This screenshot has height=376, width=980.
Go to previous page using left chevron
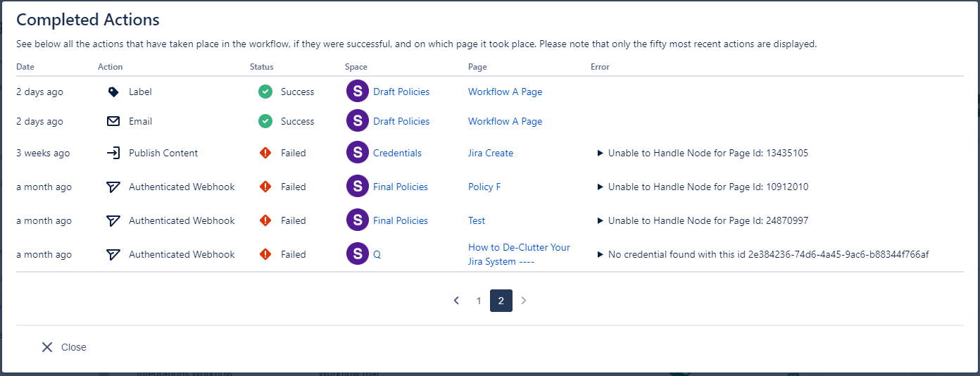tap(456, 301)
